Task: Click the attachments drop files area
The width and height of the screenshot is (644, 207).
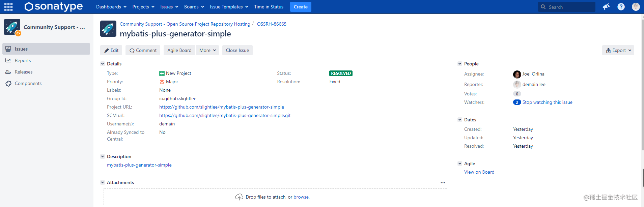Action: 275,197
